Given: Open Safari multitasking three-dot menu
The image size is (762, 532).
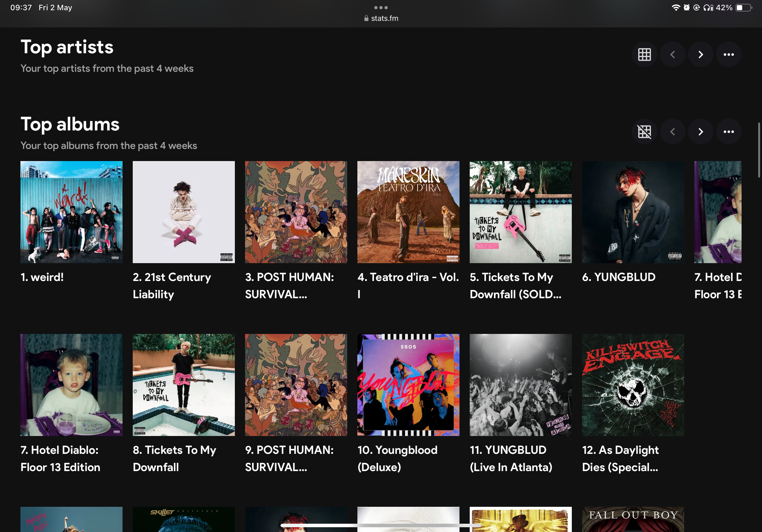Looking at the screenshot, I should click(x=381, y=7).
